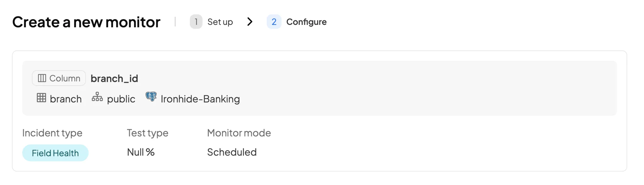Image resolution: width=644 pixels, height=185 pixels.
Task: Click the Incident type label
Action: (52, 133)
